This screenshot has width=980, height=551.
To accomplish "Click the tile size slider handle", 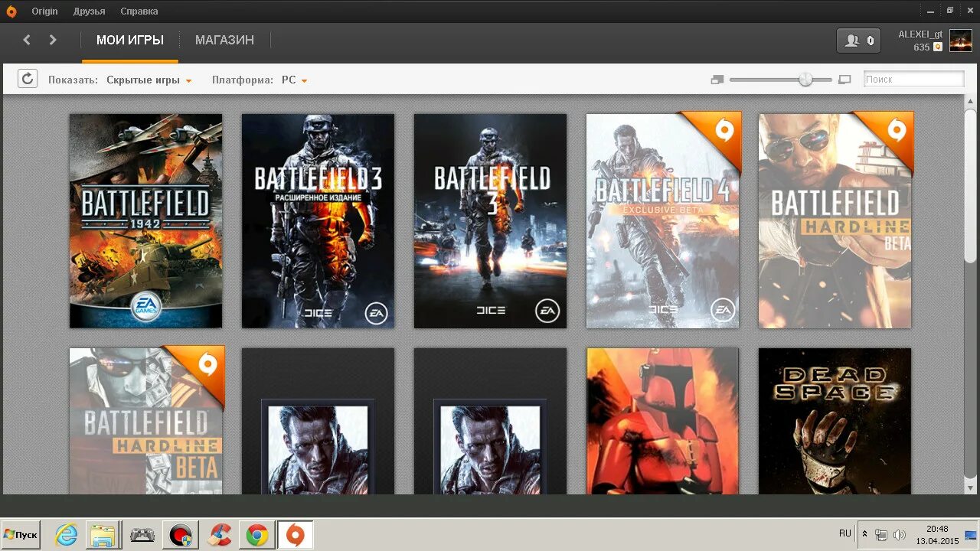I will tap(805, 79).
